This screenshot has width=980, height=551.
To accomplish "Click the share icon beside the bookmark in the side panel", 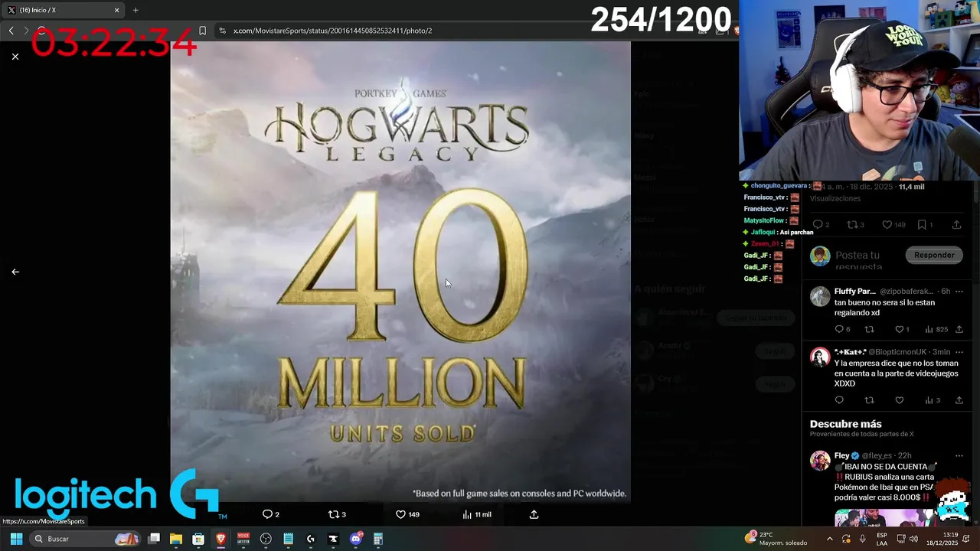I will click(956, 225).
